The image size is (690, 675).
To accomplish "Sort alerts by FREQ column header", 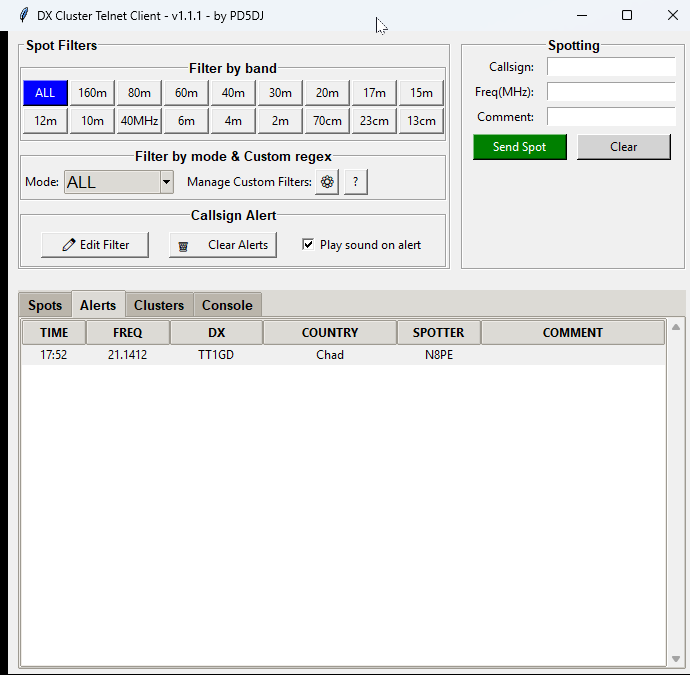I will tap(127, 333).
